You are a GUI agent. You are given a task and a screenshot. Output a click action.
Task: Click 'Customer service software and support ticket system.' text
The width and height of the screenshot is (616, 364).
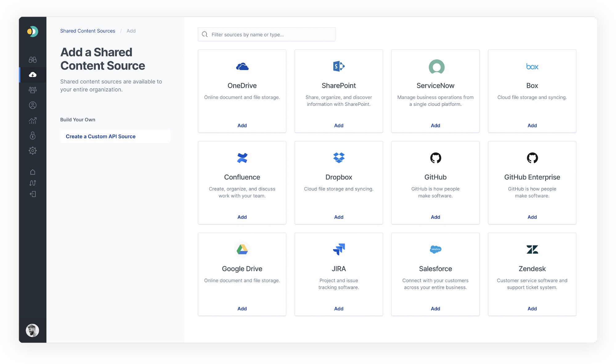[x=532, y=284]
